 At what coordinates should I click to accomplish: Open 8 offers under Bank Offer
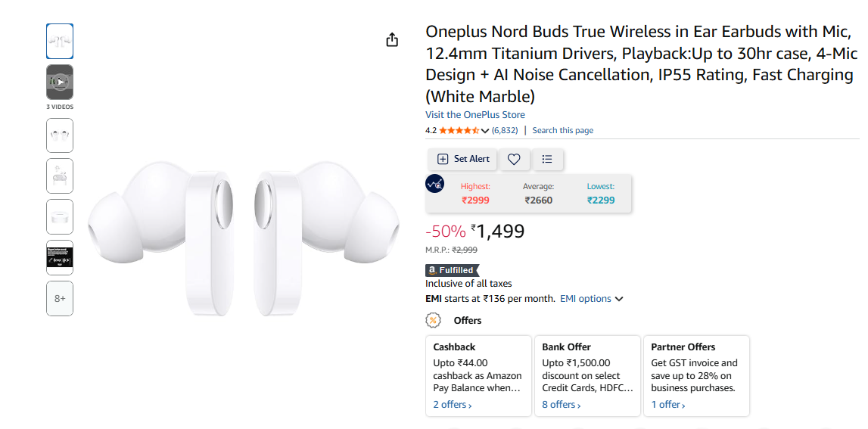[561, 405]
